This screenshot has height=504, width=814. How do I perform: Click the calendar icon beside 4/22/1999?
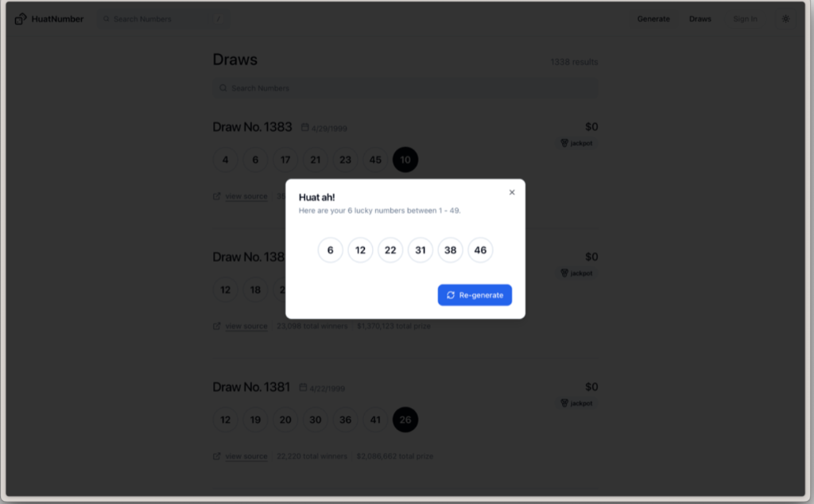click(303, 387)
